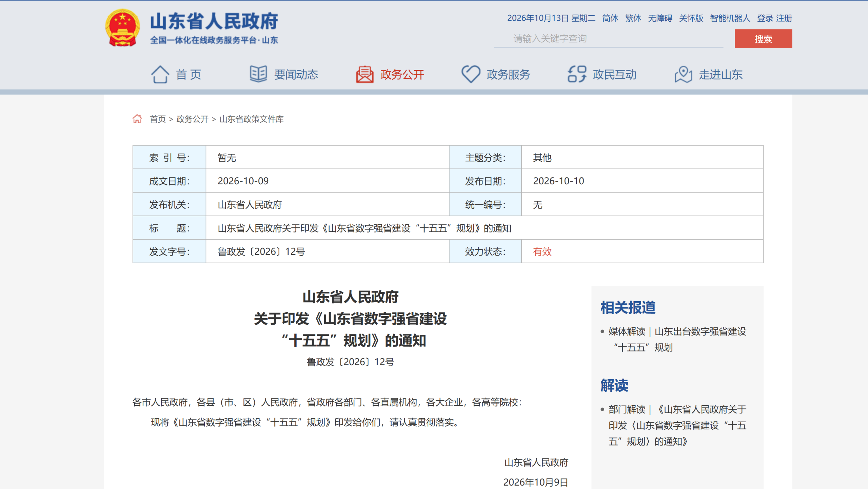868x489 pixels.
Task: Click the 首页 breadcrumb link
Action: point(158,119)
